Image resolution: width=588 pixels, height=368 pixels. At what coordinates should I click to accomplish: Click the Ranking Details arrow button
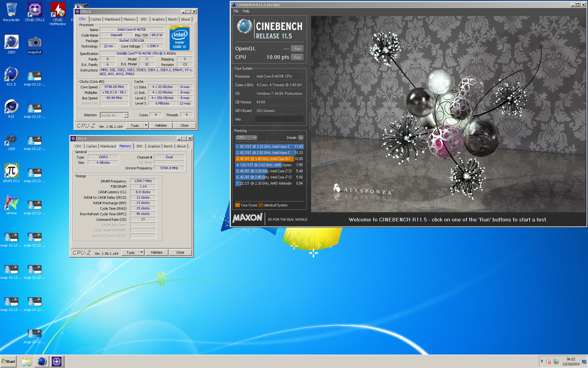coord(301,138)
